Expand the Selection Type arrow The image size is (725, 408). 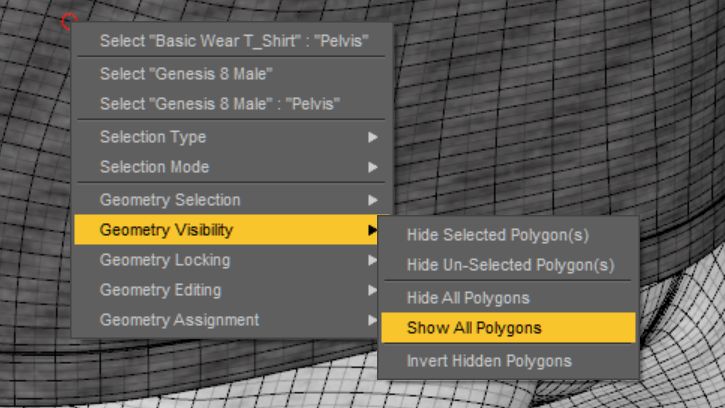click(x=373, y=137)
